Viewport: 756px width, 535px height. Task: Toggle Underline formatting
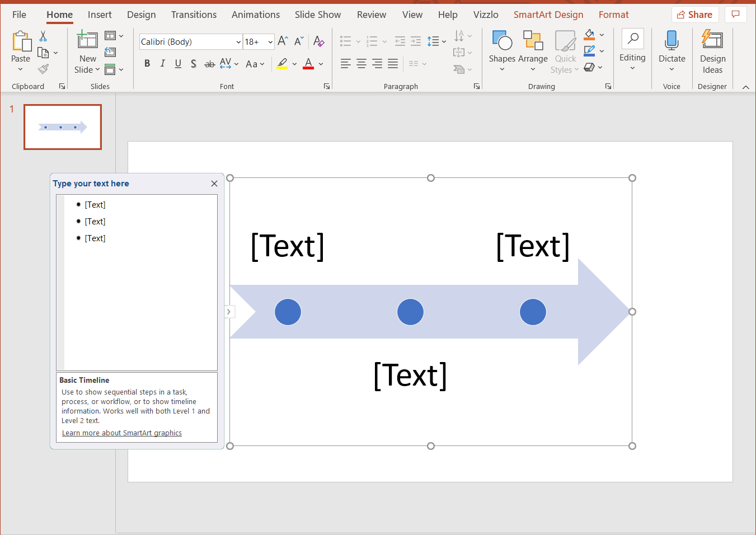pos(178,64)
